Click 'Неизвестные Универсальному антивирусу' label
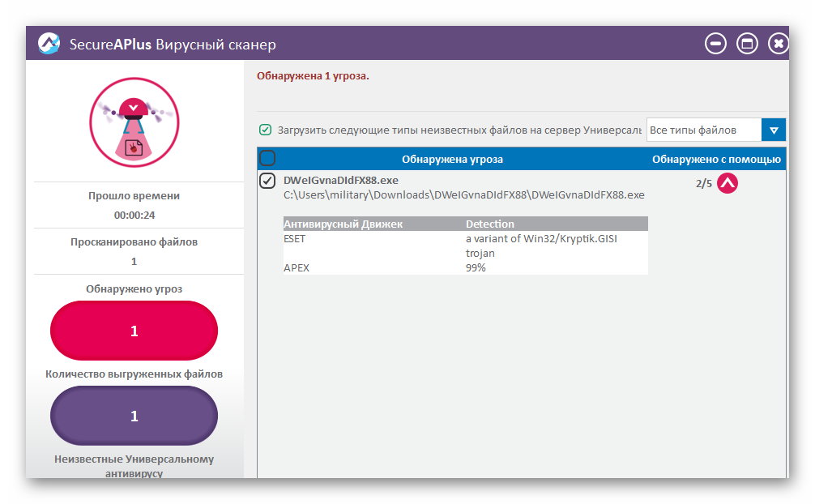The height and width of the screenshot is (504, 815). (134, 466)
